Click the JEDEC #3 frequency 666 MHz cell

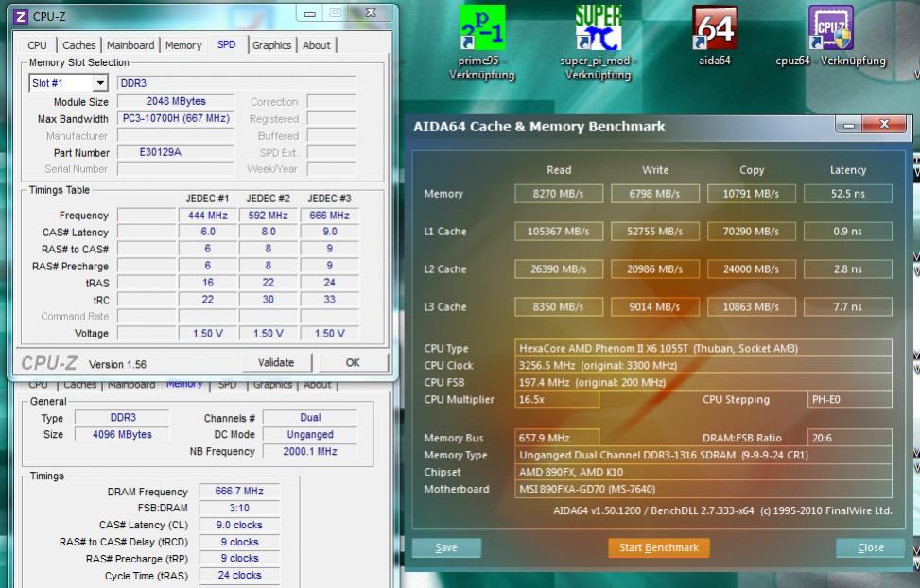(x=329, y=216)
